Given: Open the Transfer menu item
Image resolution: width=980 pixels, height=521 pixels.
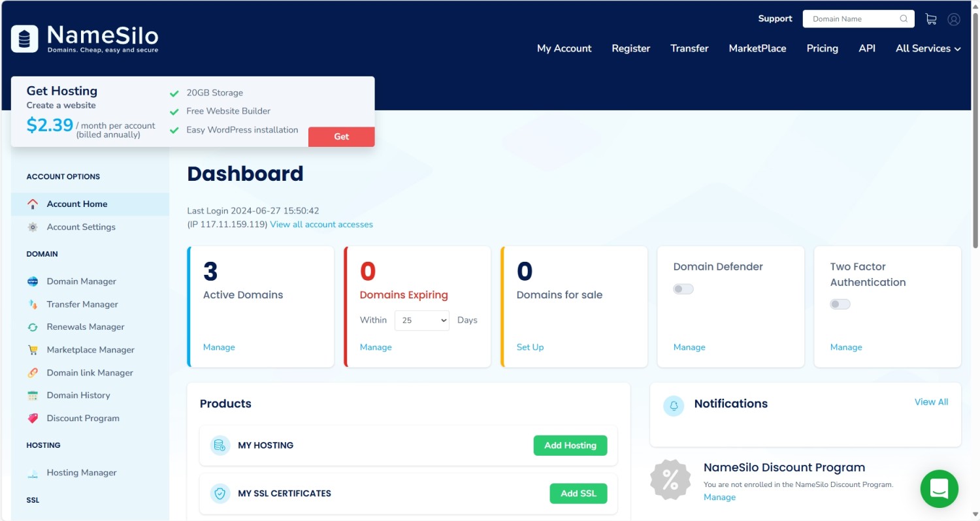Looking at the screenshot, I should click(x=689, y=48).
